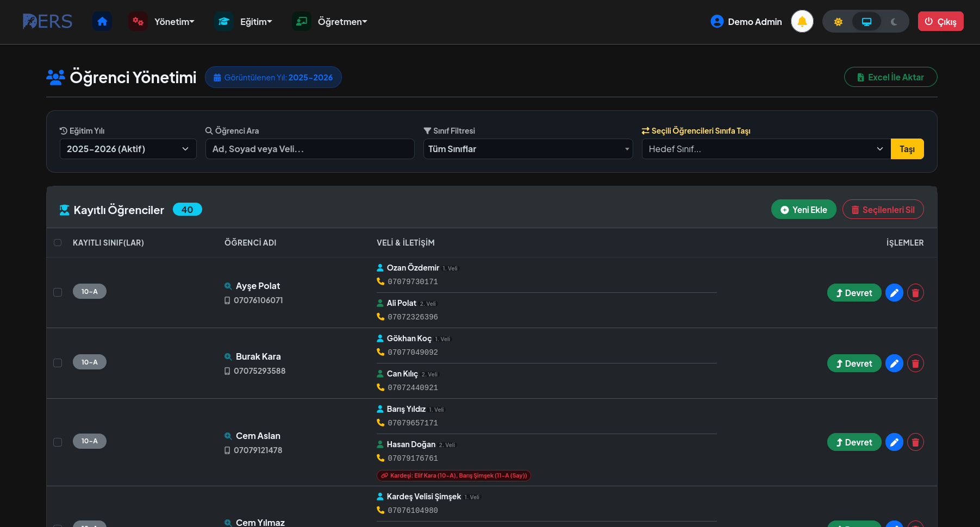
Task: Click the Öğretmen teacher icon
Action: [x=302, y=22]
